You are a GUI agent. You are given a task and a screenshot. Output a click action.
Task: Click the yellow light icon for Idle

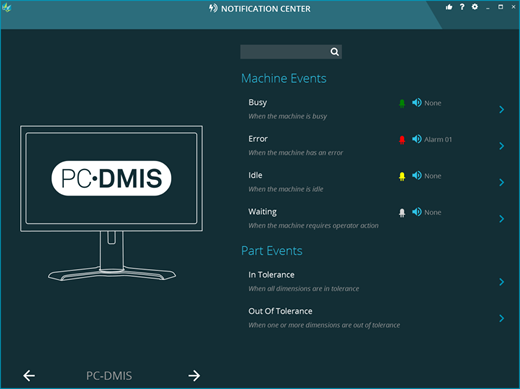[402, 176]
